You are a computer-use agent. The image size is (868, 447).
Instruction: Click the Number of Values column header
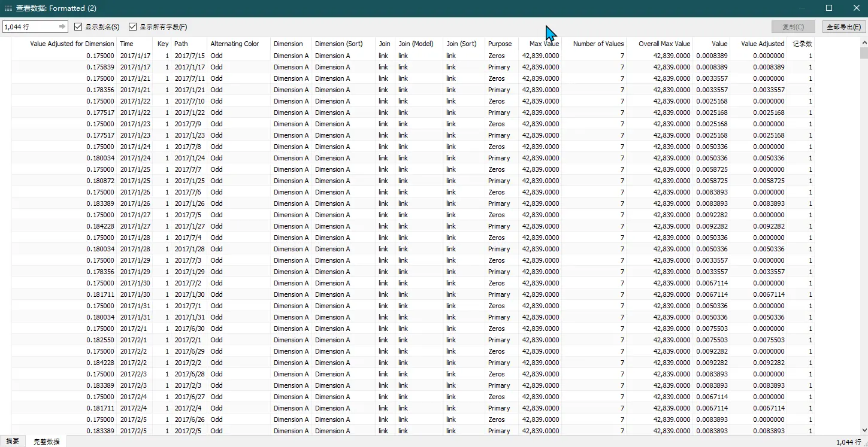point(598,44)
